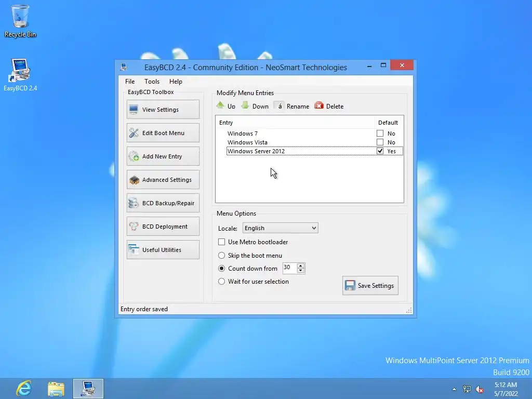Click the Save Settings button
The width and height of the screenshot is (532, 399).
click(x=370, y=285)
